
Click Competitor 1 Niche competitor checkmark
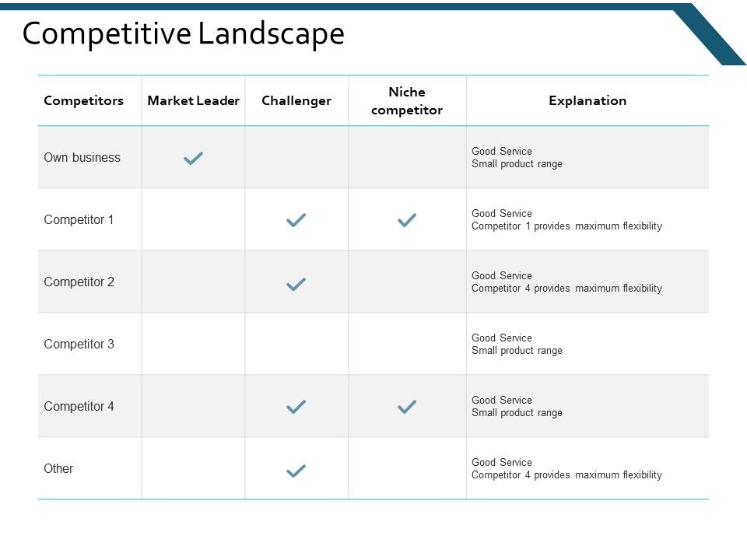[407, 220]
